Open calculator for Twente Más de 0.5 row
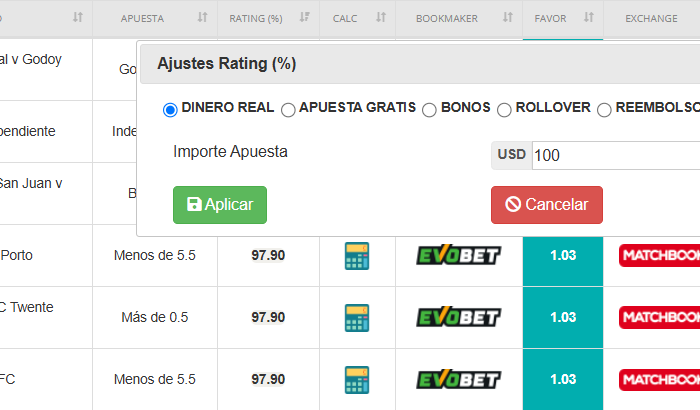This screenshot has width=700, height=410. coord(357,318)
